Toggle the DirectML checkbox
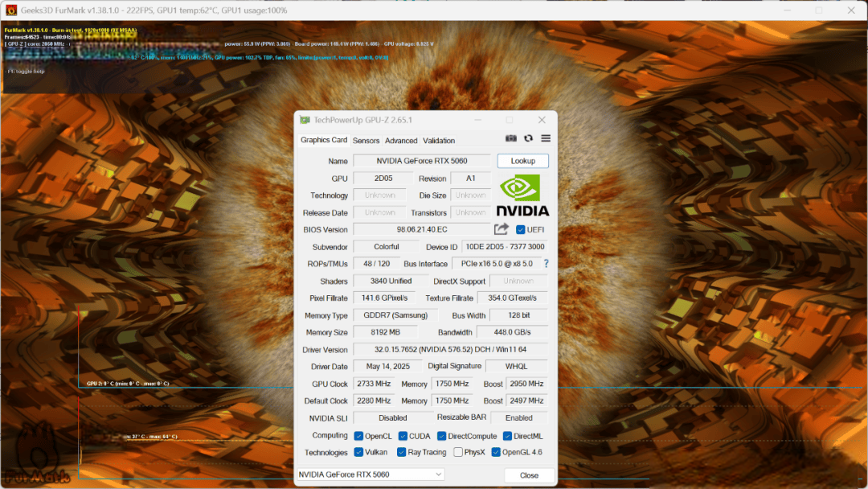 click(507, 436)
